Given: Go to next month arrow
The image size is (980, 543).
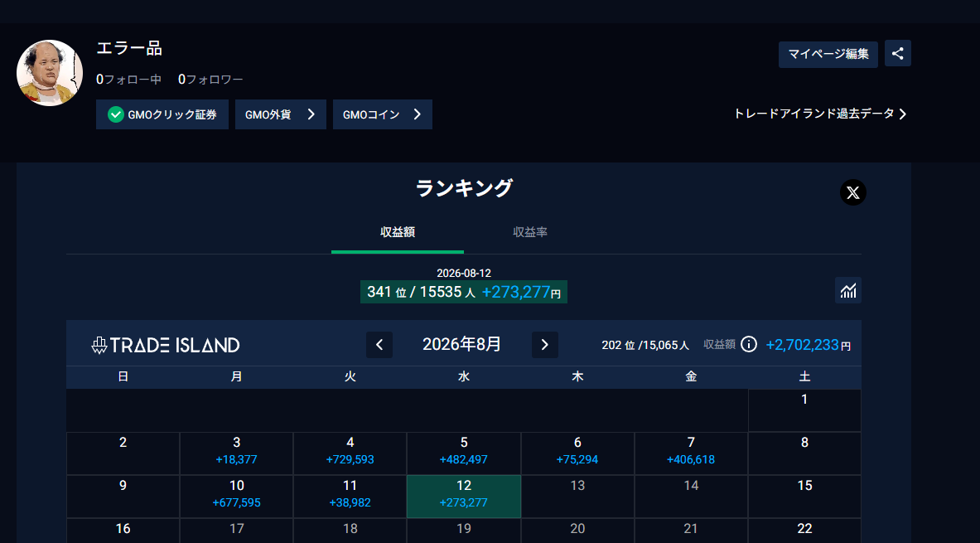Looking at the screenshot, I should tap(545, 345).
